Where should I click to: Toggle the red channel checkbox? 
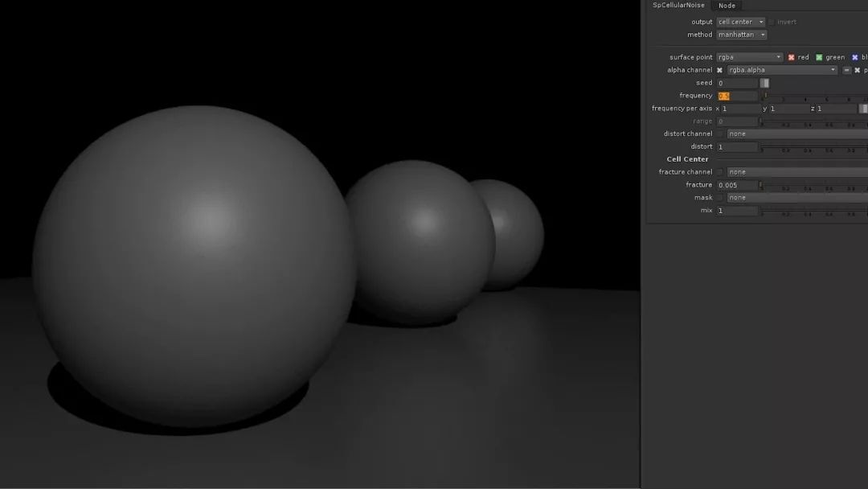[792, 57]
